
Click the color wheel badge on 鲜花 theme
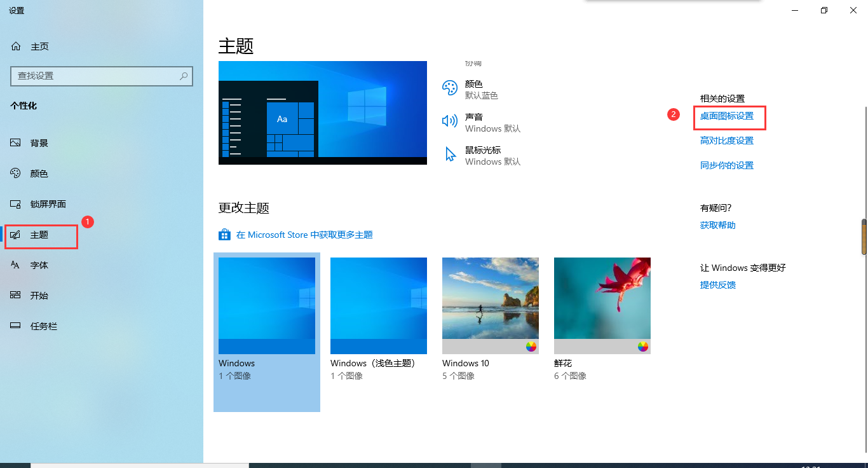point(643,347)
